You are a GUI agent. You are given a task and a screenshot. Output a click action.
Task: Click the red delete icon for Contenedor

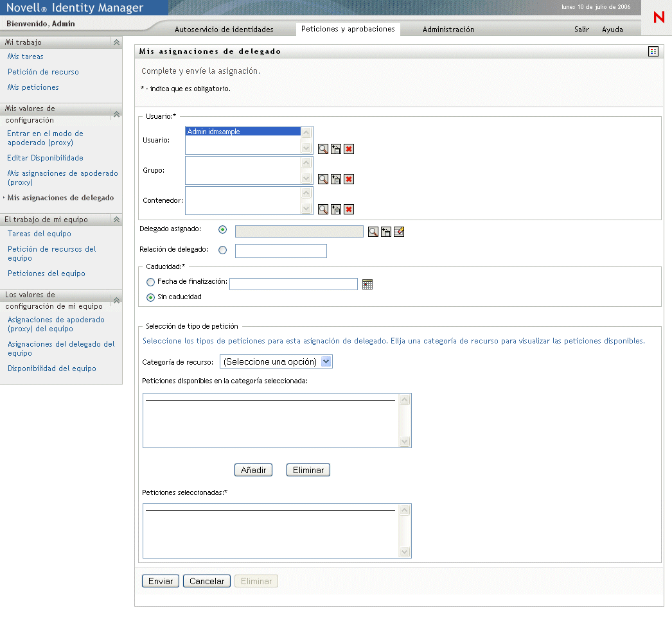pyautogui.click(x=349, y=209)
